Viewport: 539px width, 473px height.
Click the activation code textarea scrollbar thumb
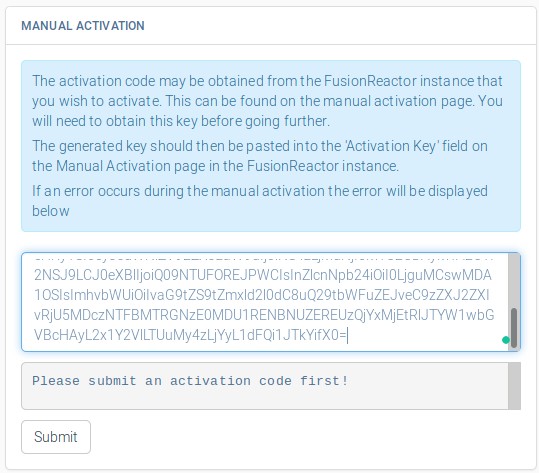click(514, 328)
